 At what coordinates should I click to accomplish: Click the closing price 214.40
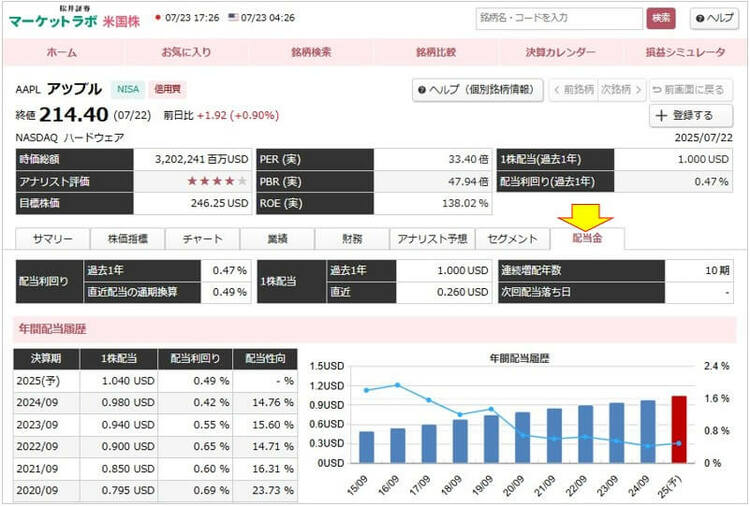pos(74,115)
